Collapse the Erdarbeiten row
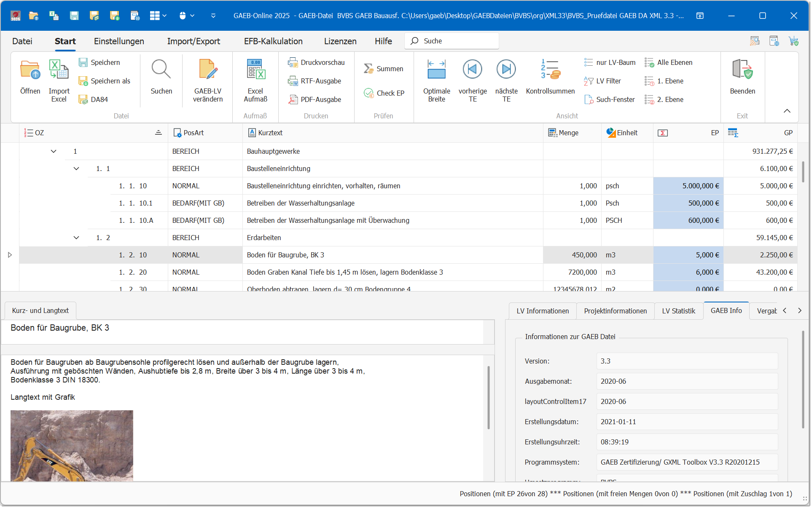This screenshot has width=812, height=508. click(76, 238)
